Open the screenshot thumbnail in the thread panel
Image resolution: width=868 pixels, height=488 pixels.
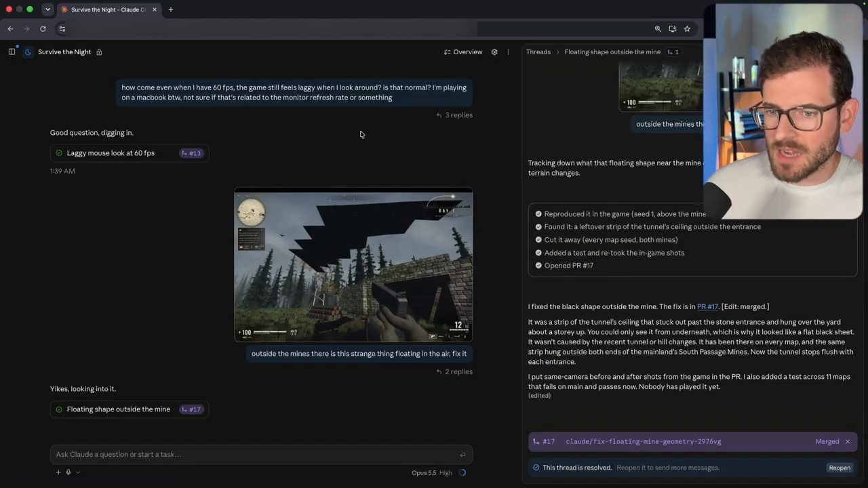[x=661, y=87]
